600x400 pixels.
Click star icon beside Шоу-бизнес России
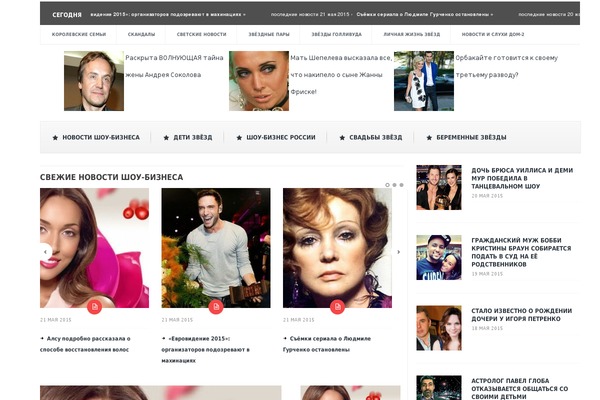tap(239, 137)
